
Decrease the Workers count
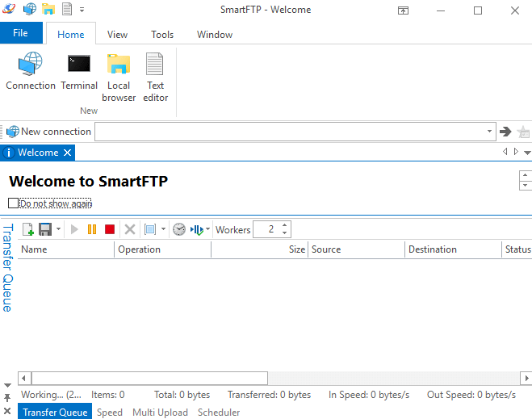[x=285, y=233]
